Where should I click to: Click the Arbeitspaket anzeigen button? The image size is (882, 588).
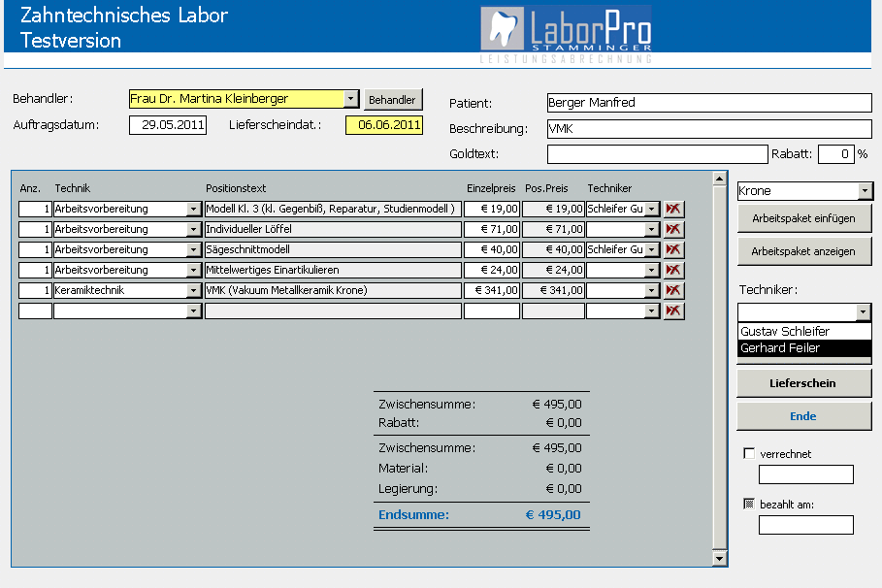[x=803, y=251]
